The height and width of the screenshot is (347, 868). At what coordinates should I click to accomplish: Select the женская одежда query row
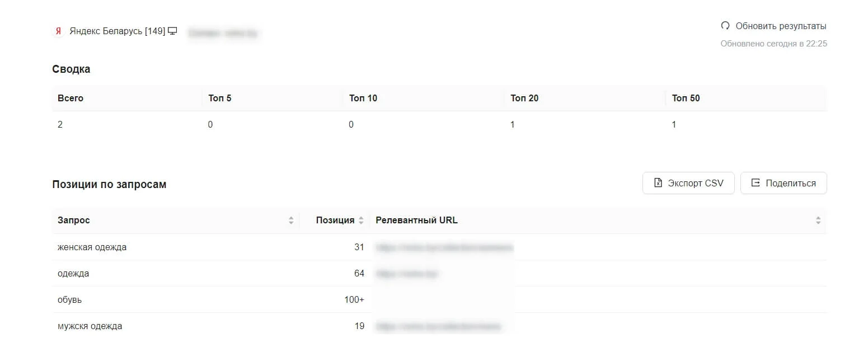point(92,247)
